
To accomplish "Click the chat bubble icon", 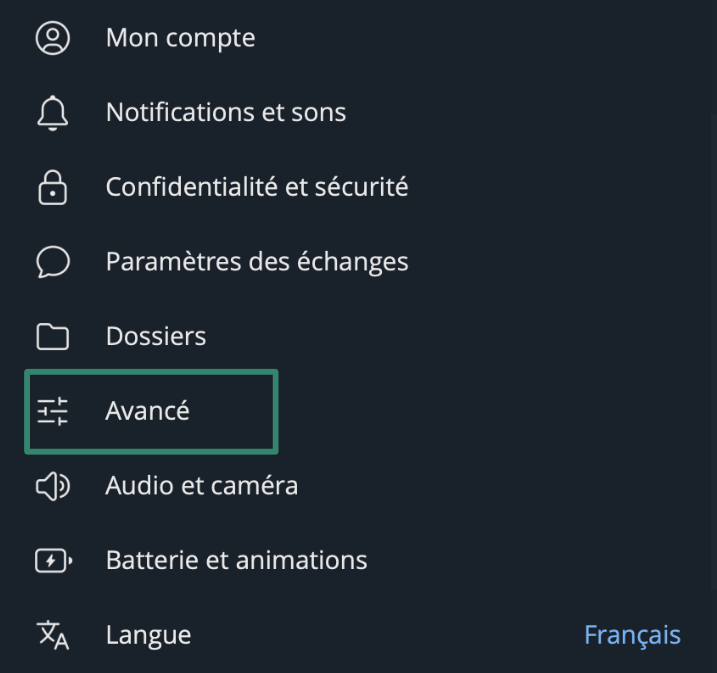I will (x=53, y=262).
